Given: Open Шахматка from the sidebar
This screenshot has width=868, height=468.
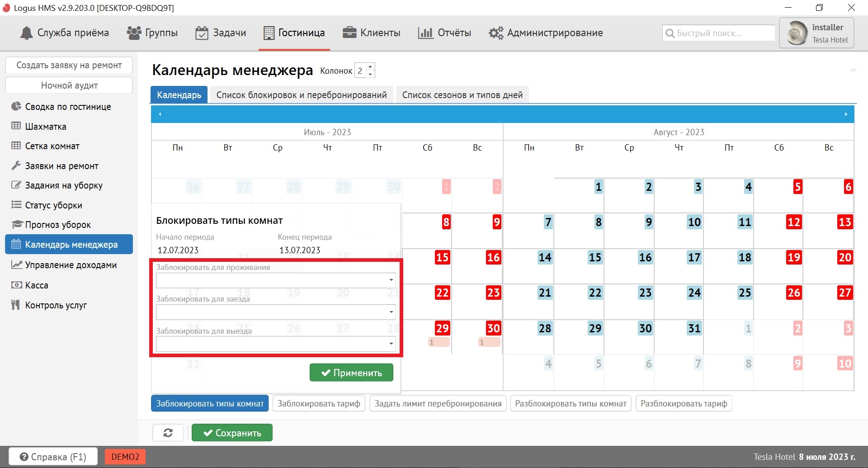Looking at the screenshot, I should (x=46, y=127).
